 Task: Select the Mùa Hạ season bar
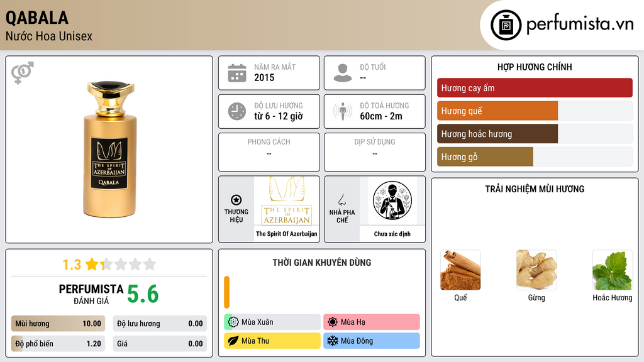371,322
